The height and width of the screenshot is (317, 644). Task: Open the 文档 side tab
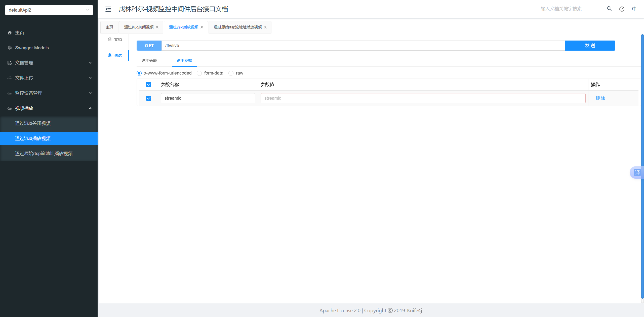click(115, 40)
